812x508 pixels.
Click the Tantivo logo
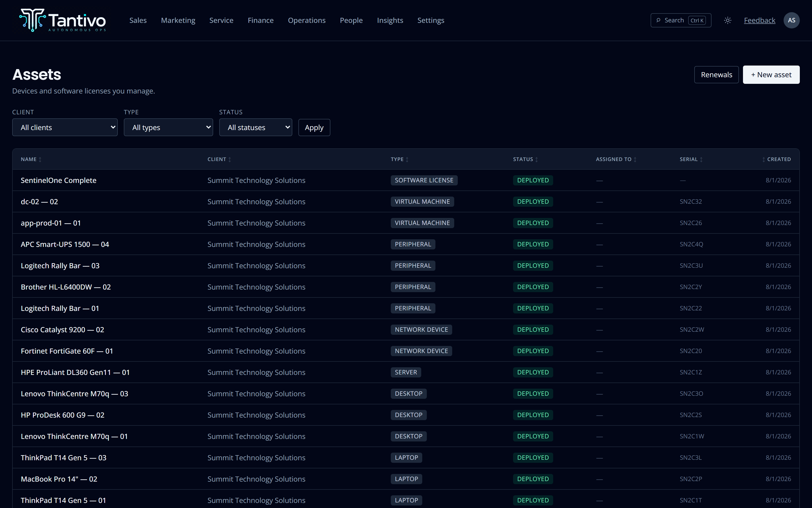coord(63,20)
